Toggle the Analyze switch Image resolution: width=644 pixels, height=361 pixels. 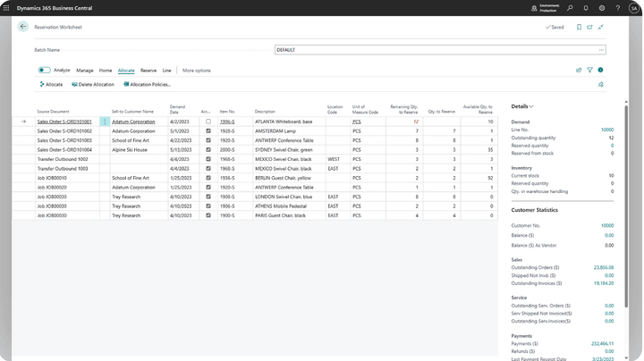coord(44,70)
